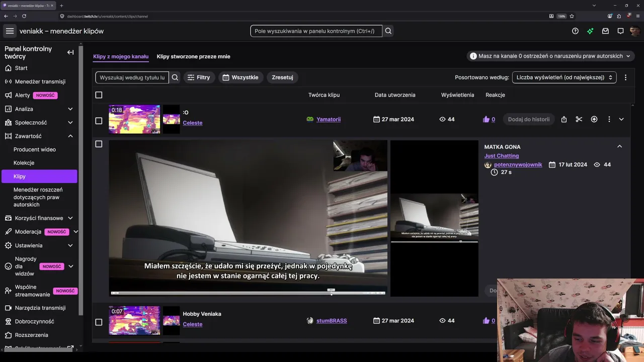The height and width of the screenshot is (362, 644).
Task: Open the hamburger menu beside veniakk title
Action: coord(10,31)
